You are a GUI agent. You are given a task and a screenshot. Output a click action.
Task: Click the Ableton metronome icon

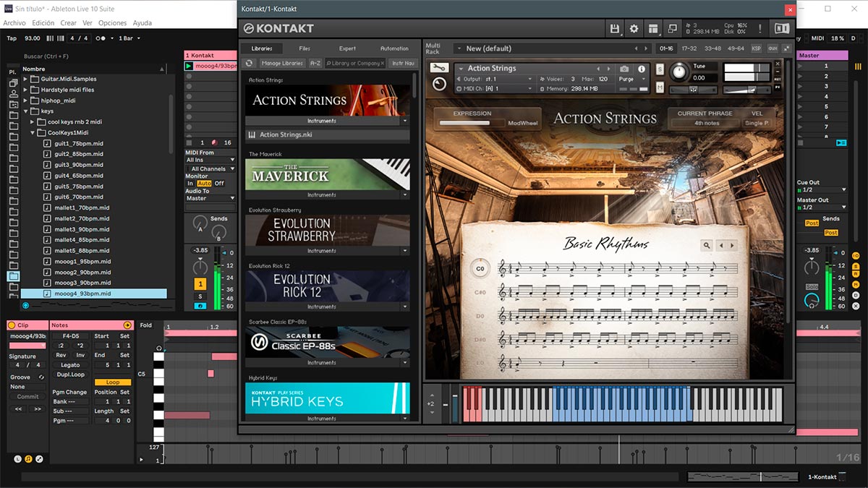point(101,38)
